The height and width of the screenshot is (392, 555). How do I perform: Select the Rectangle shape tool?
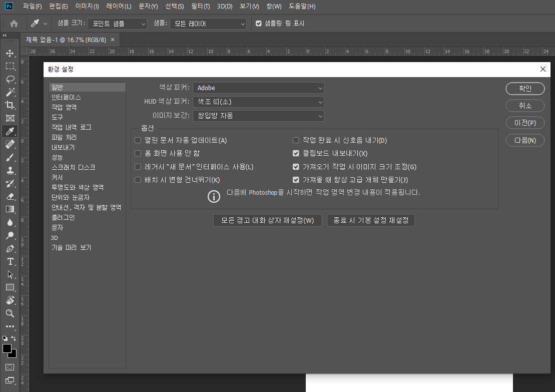point(10,287)
